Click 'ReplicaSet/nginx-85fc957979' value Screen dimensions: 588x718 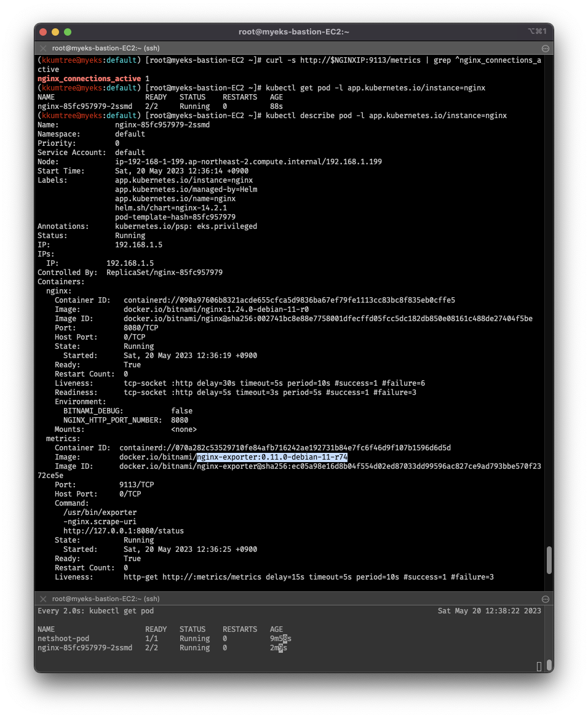click(164, 273)
